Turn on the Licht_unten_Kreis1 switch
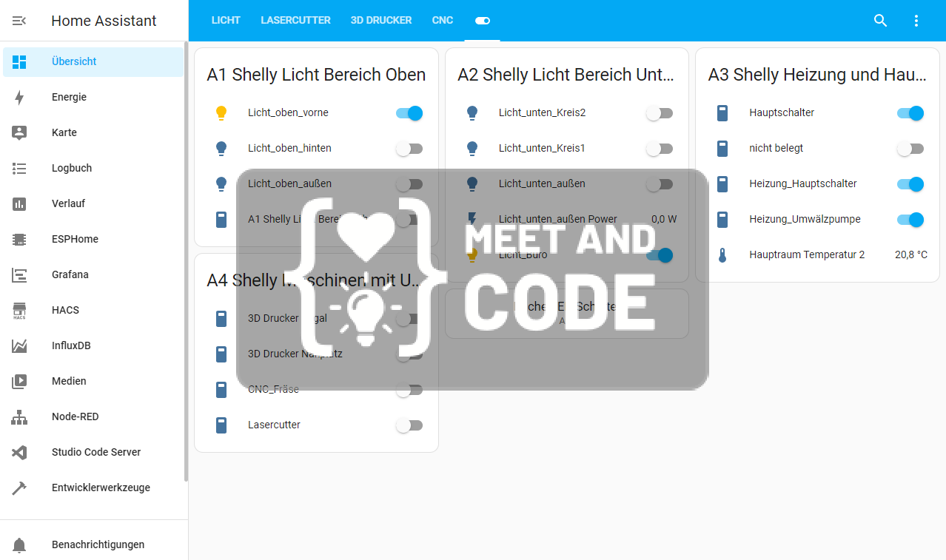The width and height of the screenshot is (946, 560). pos(660,149)
